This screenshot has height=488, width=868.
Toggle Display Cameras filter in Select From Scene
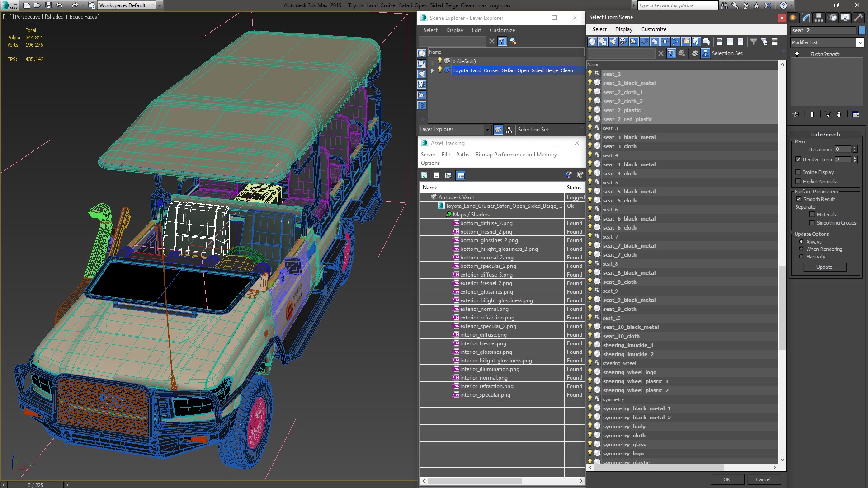pos(623,42)
